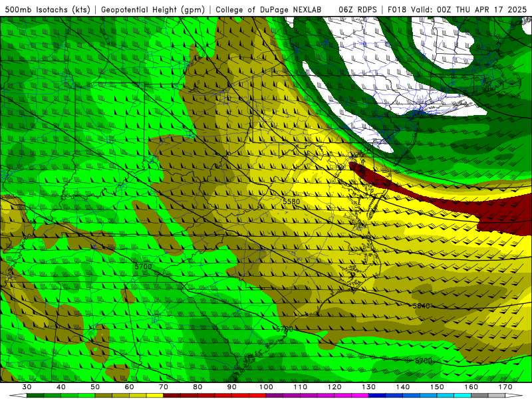532x399 pixels.
Task: Click "College of DuPage NEXLAB" in header
Action: (269, 9)
